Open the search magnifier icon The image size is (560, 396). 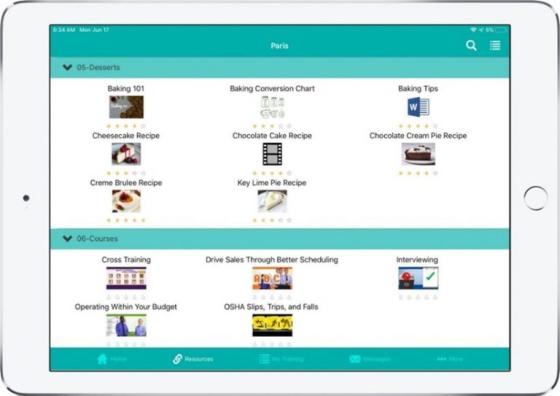[471, 46]
